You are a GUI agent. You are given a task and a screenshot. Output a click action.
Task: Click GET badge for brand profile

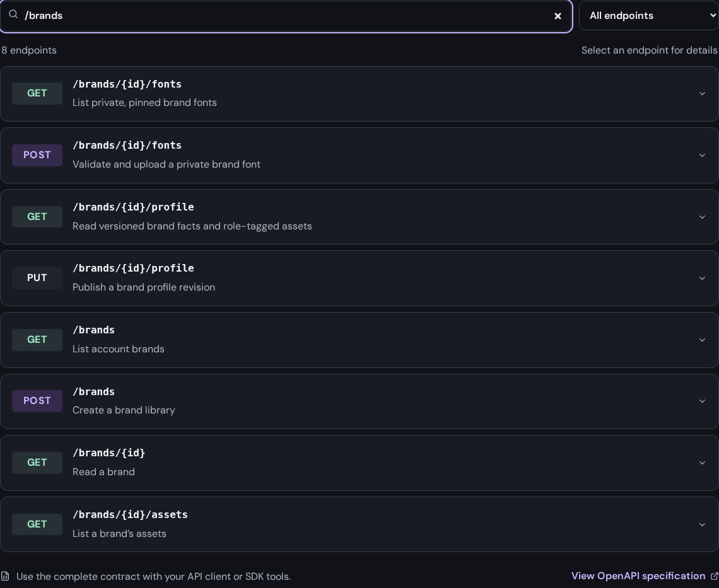tap(37, 217)
